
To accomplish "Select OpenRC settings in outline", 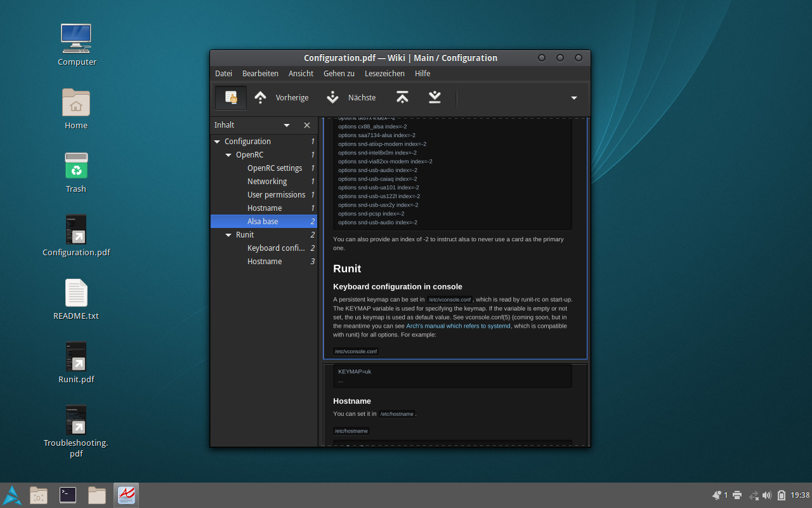I will point(264,168).
